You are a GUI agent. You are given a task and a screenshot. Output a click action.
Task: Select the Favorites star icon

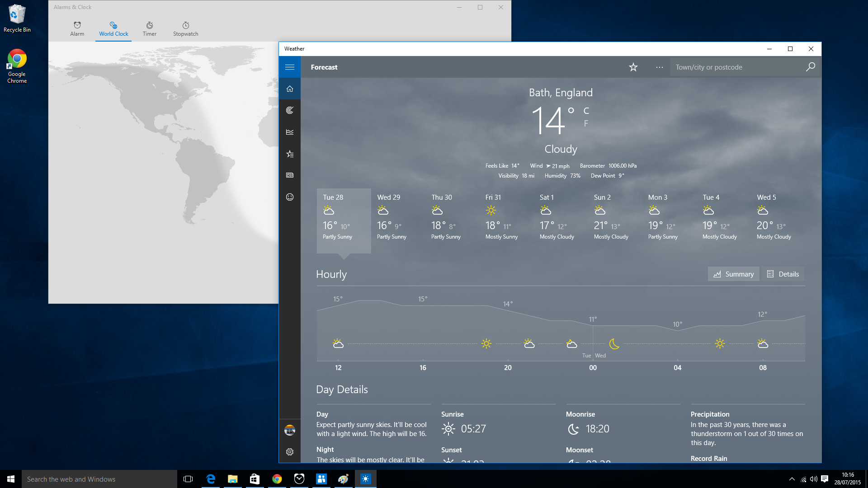tap(633, 67)
